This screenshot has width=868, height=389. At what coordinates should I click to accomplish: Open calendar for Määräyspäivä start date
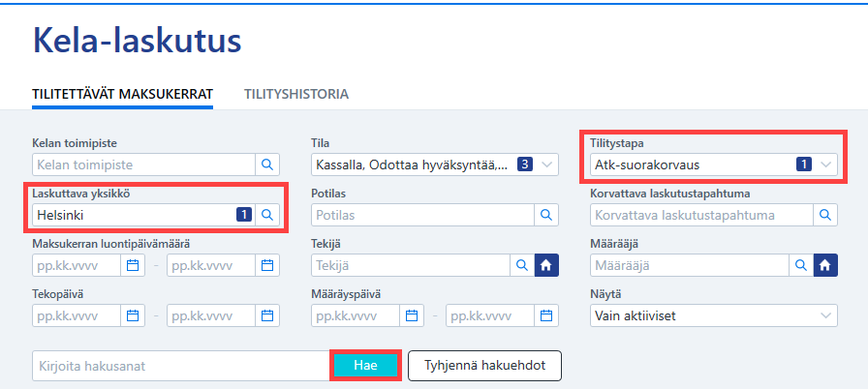pyautogui.click(x=412, y=315)
